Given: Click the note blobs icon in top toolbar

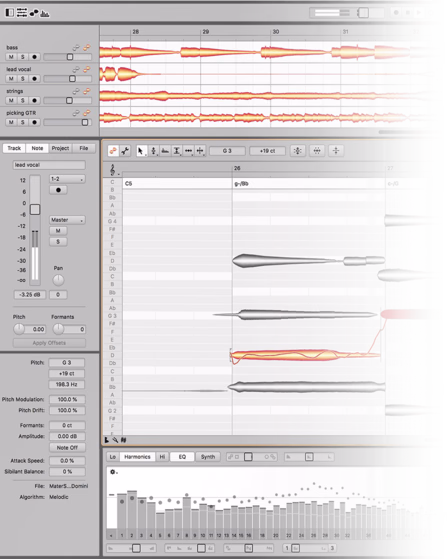Looking at the screenshot, I should [x=34, y=13].
